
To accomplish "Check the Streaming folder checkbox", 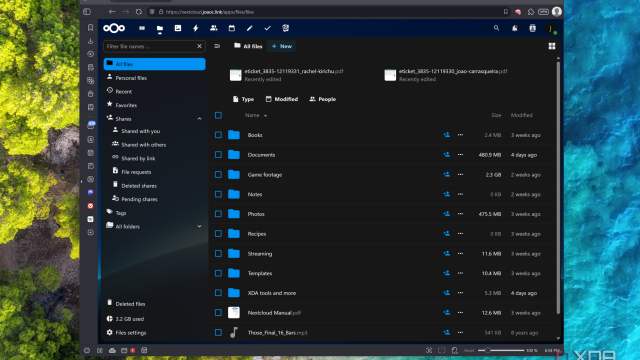I will (218, 253).
